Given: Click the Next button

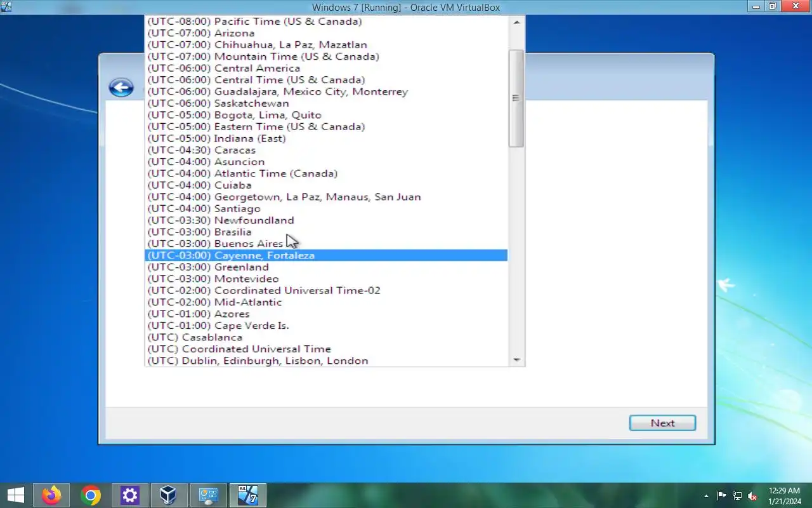Looking at the screenshot, I should pyautogui.click(x=662, y=423).
